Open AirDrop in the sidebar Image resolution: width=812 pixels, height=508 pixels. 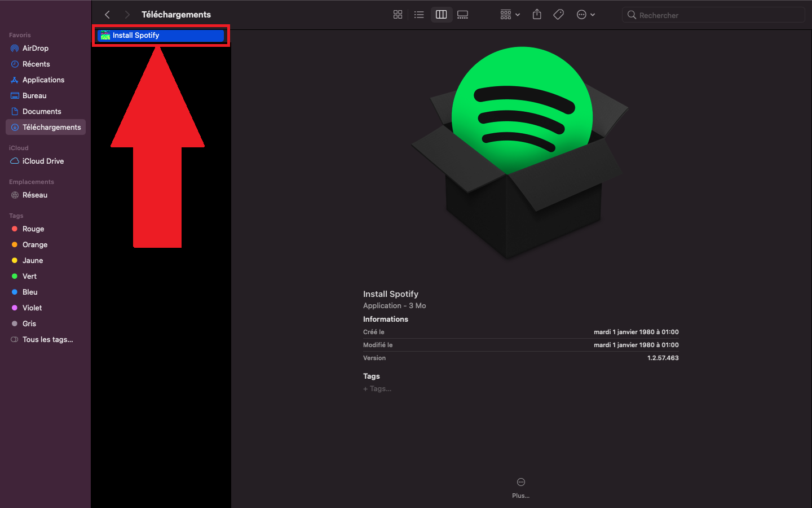pos(35,49)
